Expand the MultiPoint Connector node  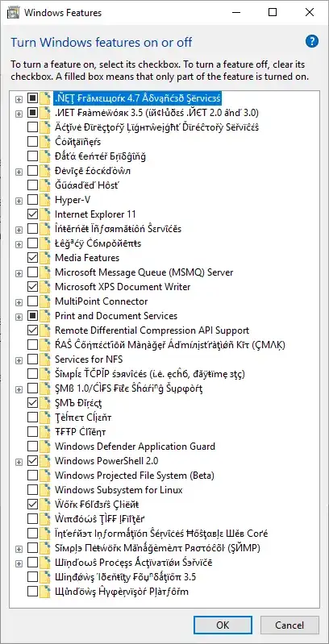[x=19, y=302]
